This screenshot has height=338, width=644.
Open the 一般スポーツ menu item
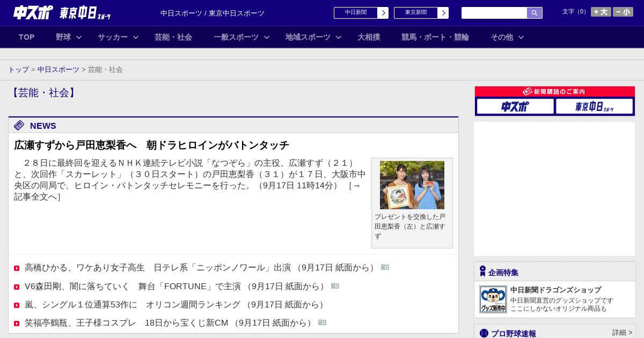pyautogui.click(x=236, y=37)
